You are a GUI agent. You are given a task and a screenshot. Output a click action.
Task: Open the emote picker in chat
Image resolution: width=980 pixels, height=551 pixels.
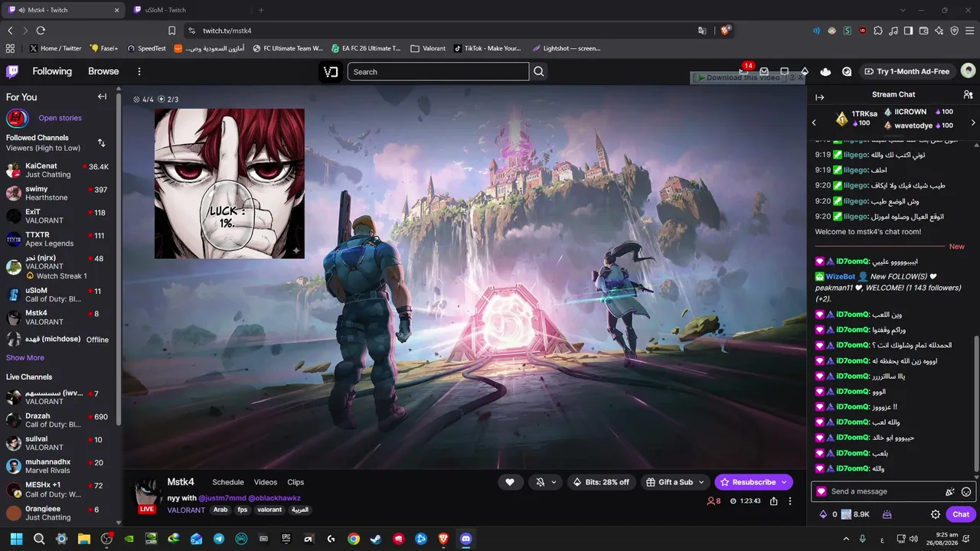(x=966, y=491)
